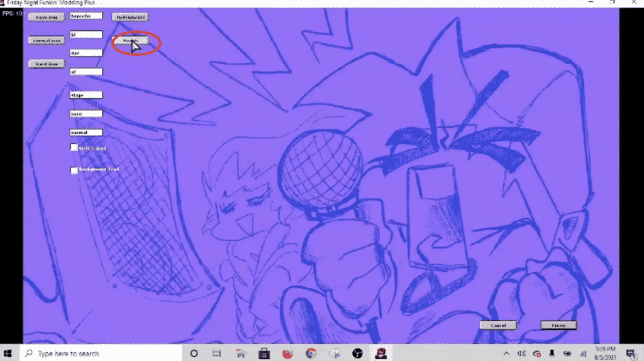The image size is (644, 361).
Task: Open the Windows notification center
Action: (630, 353)
